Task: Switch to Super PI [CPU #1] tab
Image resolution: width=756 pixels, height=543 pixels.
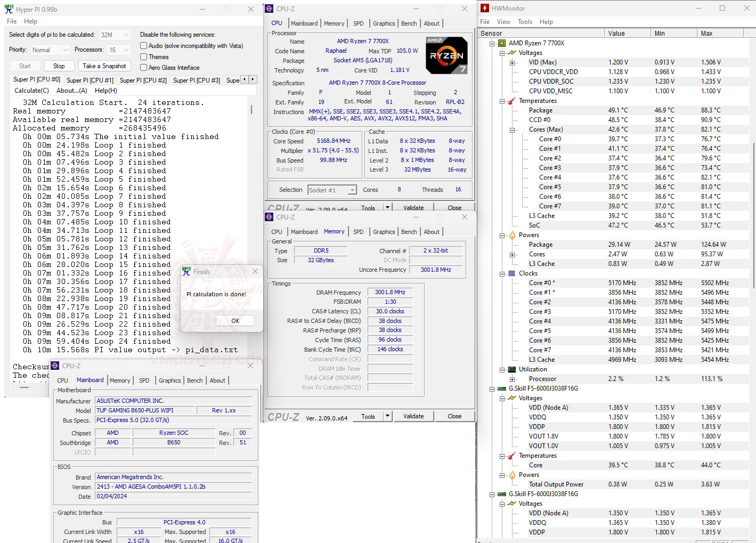Action: (90, 80)
